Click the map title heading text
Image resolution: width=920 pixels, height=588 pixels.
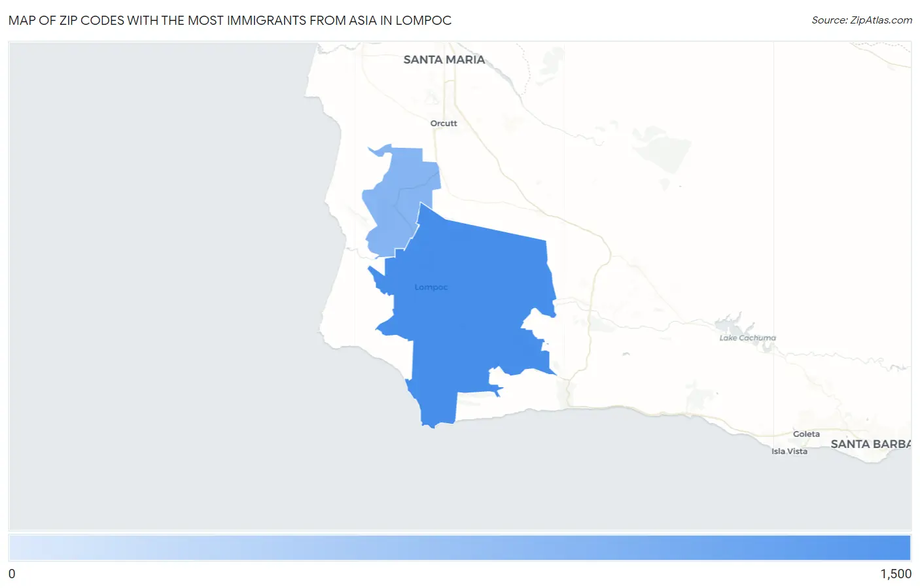[x=230, y=20]
